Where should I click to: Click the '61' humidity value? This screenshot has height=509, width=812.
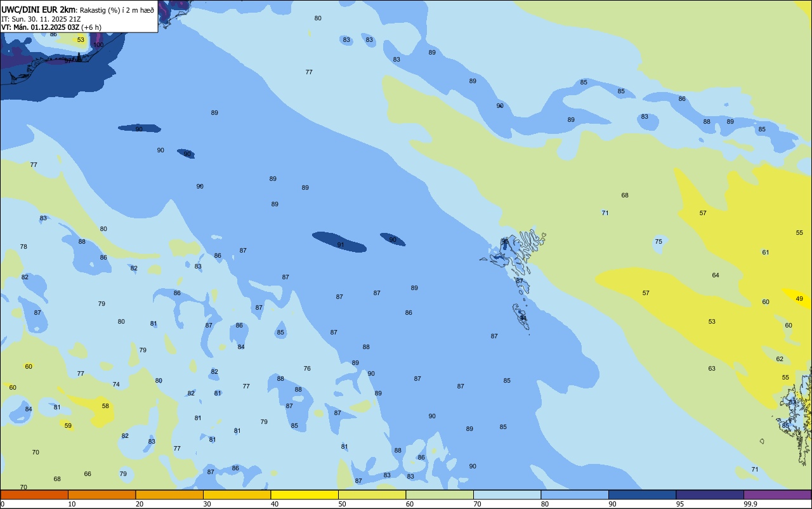[x=766, y=253]
